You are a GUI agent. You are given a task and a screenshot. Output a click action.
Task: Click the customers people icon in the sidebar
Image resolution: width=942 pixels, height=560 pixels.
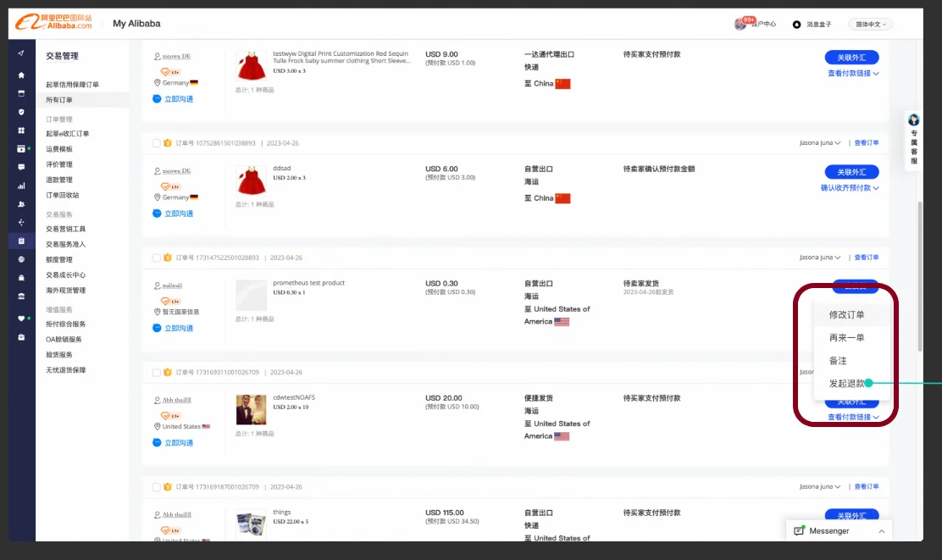(21, 204)
